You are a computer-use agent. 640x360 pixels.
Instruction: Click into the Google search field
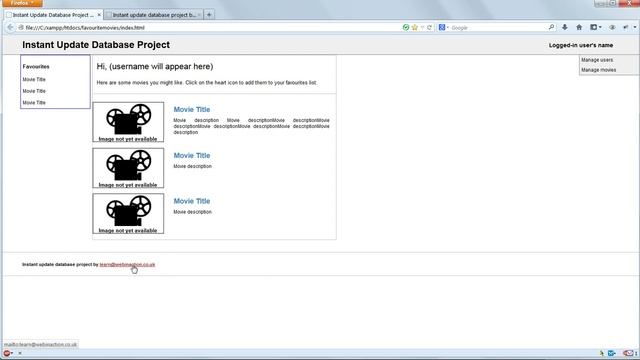(x=499, y=28)
